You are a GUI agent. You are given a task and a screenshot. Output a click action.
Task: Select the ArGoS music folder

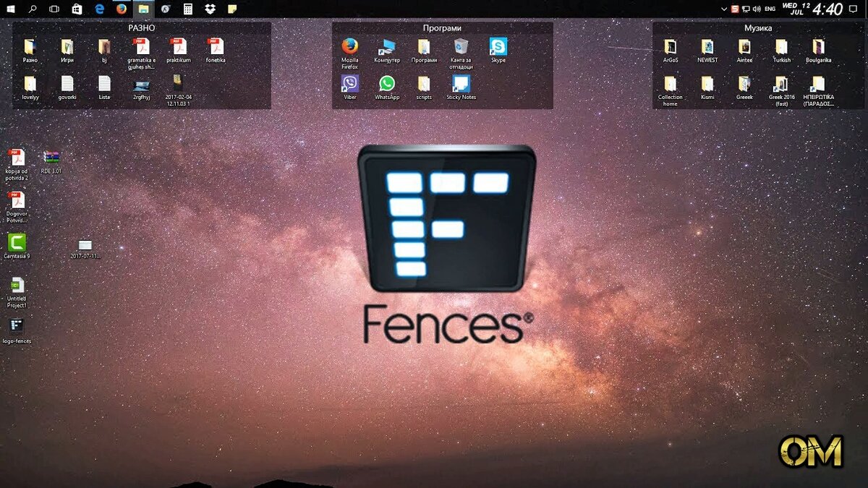click(x=671, y=51)
